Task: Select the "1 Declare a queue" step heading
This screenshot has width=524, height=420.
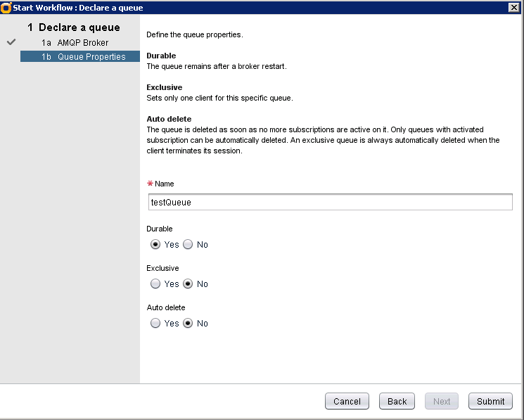Action: pos(74,27)
